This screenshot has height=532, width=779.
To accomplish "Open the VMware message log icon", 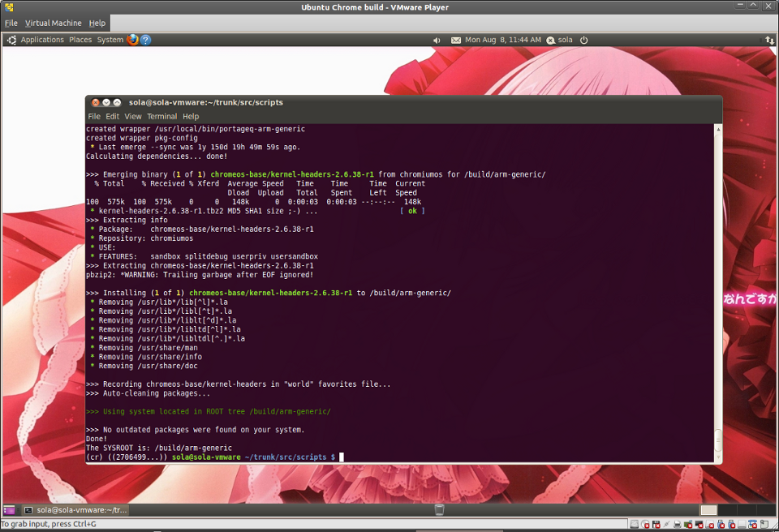I will (x=764, y=524).
